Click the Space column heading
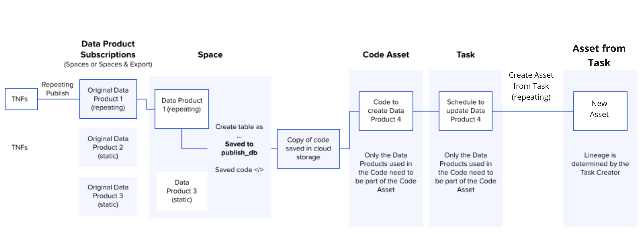 pos(210,55)
